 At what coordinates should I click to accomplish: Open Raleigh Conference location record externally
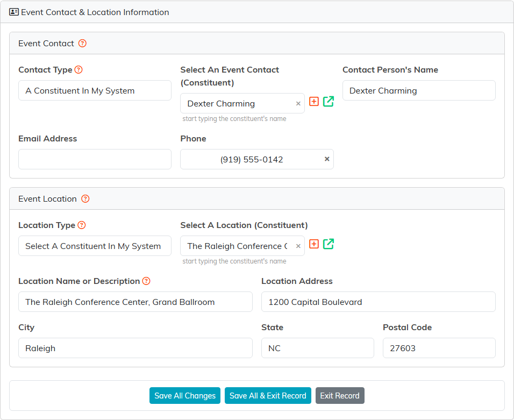coord(329,244)
